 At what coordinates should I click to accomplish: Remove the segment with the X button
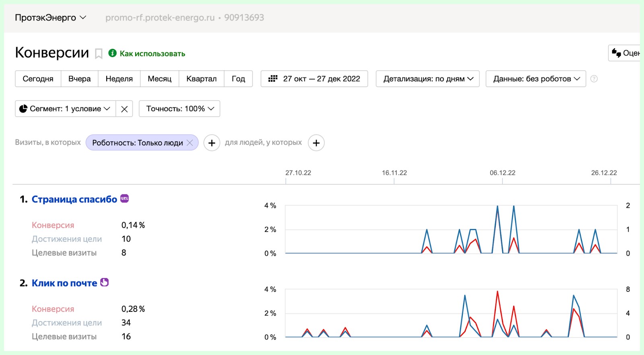[124, 109]
